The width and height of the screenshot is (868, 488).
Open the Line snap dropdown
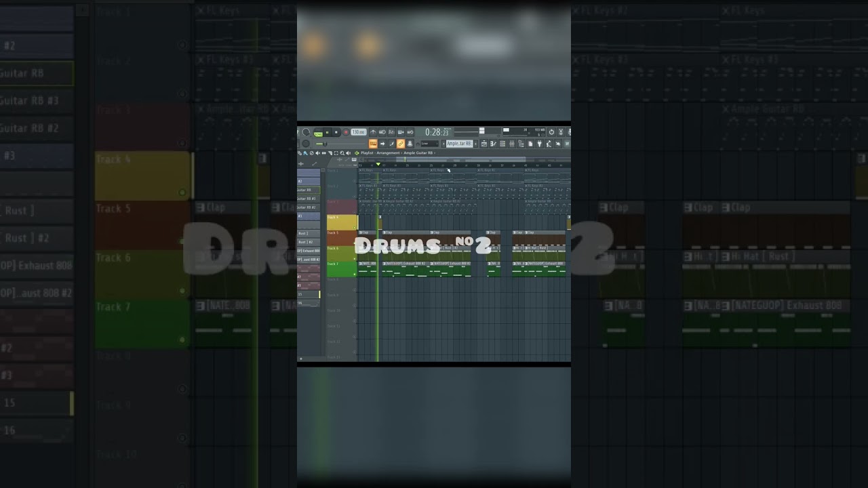[430, 144]
